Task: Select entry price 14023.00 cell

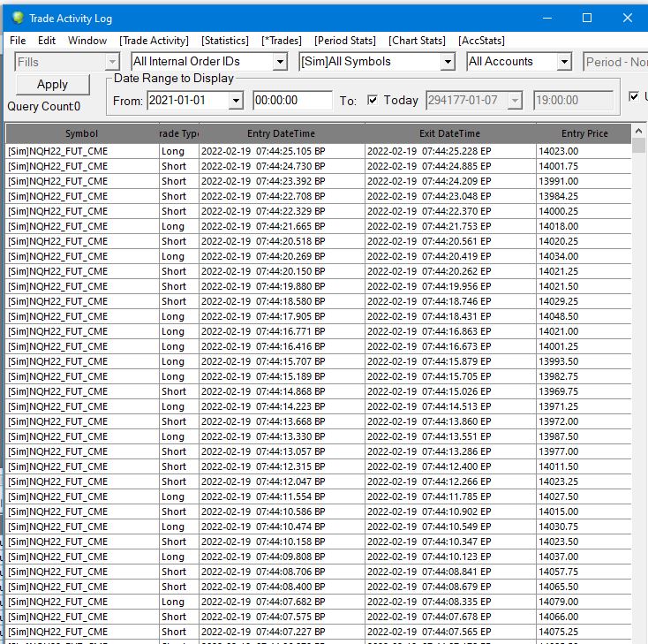Action: pyautogui.click(x=584, y=151)
